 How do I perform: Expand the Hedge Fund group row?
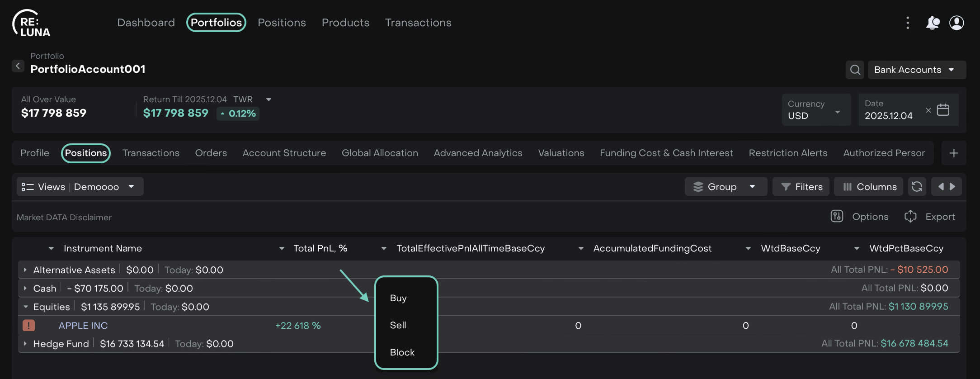pyautogui.click(x=25, y=344)
